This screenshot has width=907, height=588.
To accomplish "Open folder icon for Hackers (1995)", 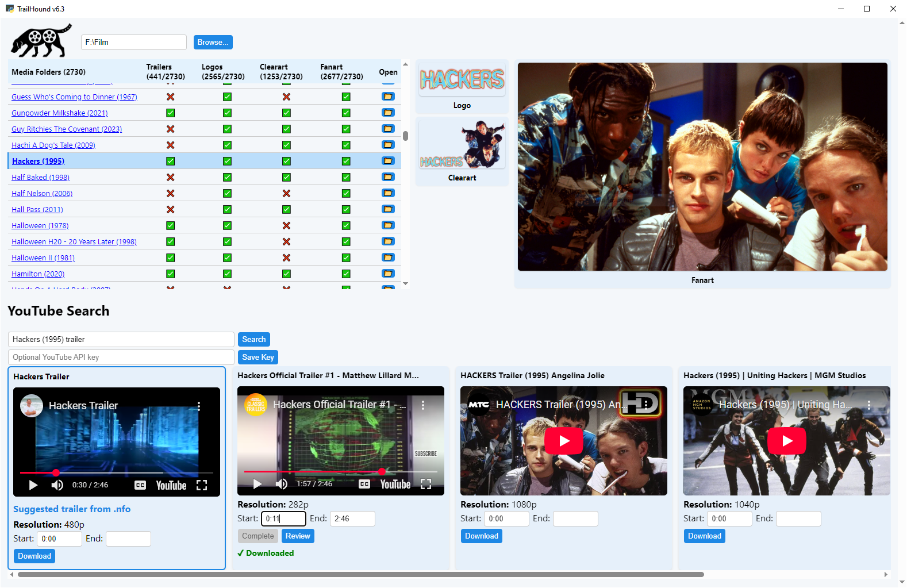I will tap(388, 161).
